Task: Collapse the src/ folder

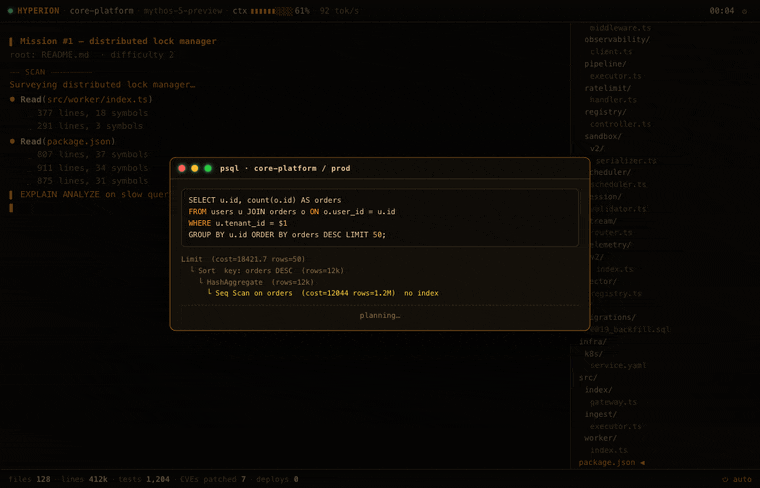Action: tap(588, 378)
